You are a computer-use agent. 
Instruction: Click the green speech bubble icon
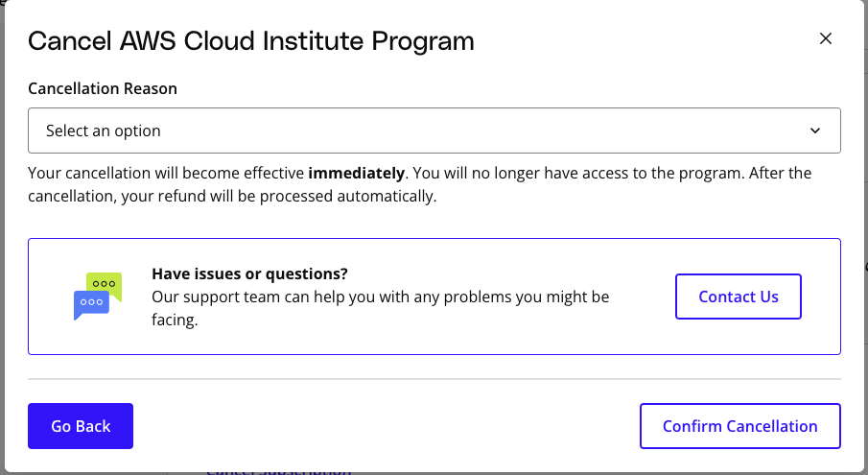[106, 284]
